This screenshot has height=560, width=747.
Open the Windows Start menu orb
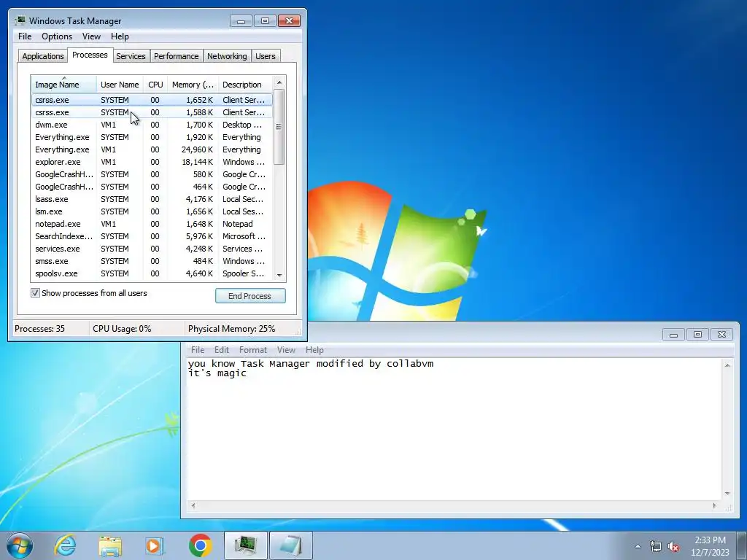point(20,545)
